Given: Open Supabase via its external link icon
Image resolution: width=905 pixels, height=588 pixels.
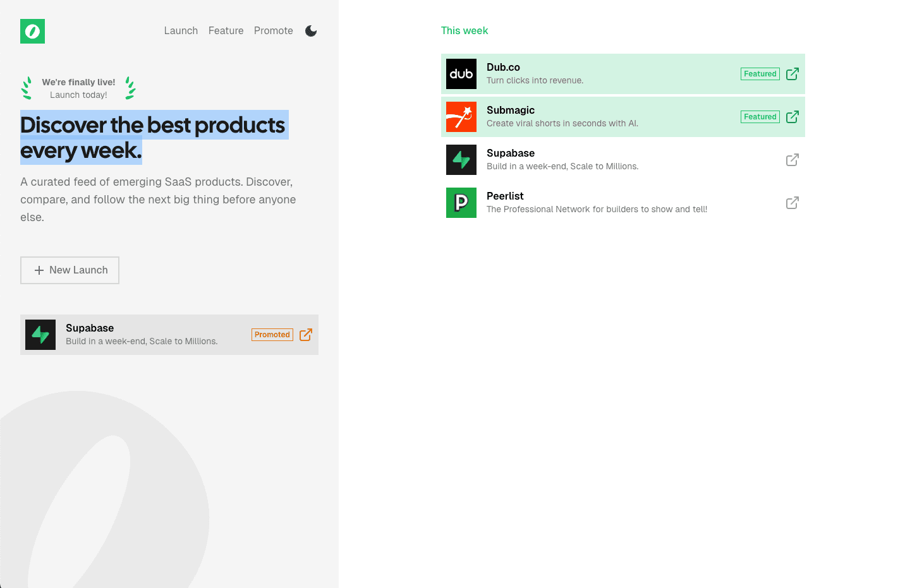Looking at the screenshot, I should point(792,160).
